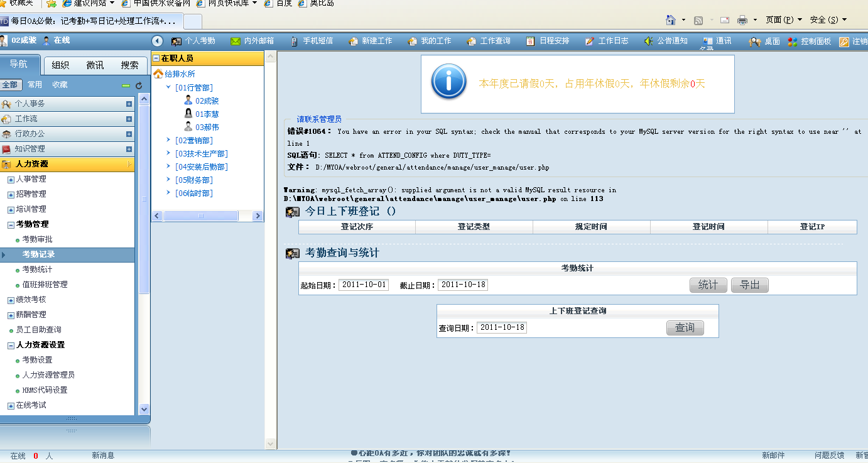
Task: Open the 内外邮箱 mail shortcut
Action: (252, 41)
